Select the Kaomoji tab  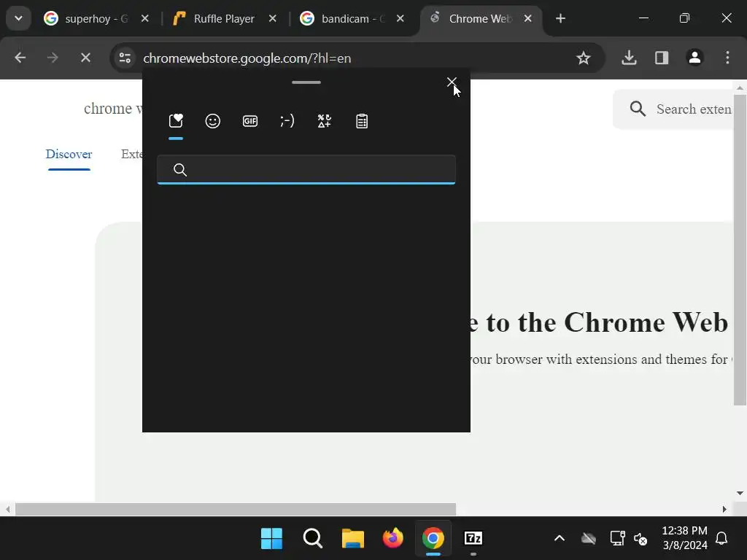(287, 121)
